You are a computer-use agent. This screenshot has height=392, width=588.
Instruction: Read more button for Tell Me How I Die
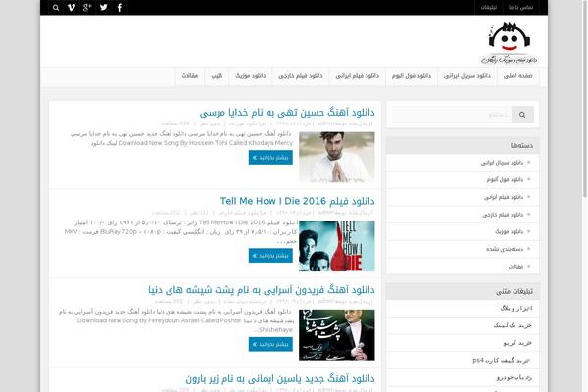tap(270, 256)
